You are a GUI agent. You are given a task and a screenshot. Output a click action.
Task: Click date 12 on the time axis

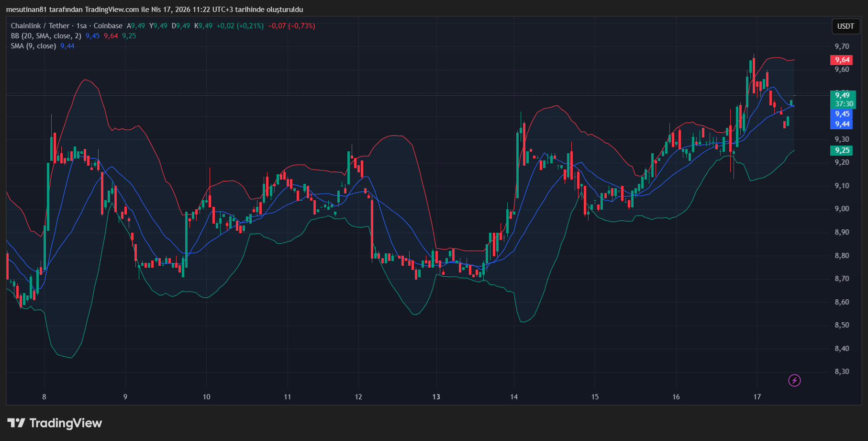[x=358, y=396]
